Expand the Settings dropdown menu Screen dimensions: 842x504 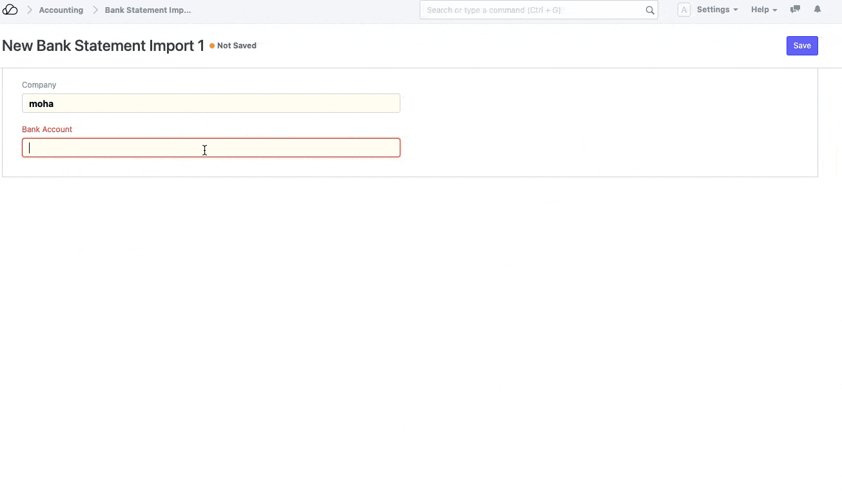(x=717, y=10)
